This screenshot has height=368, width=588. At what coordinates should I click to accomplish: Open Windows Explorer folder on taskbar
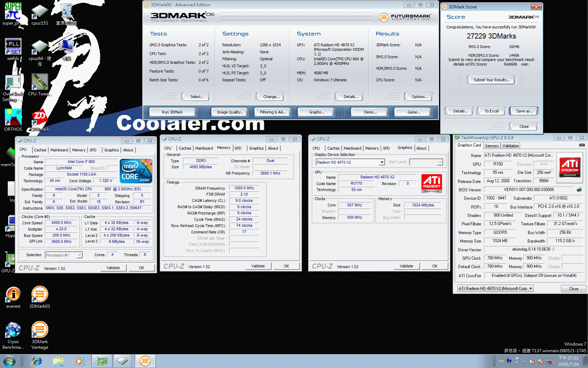[x=58, y=361]
